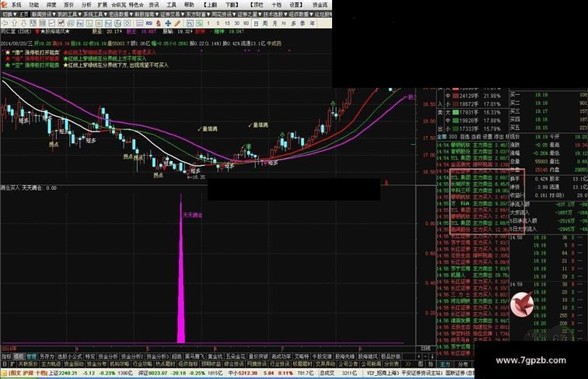Image resolution: width=588 pixels, height=379 pixels.
Task: Expand the 证券交易 dropdown
Action: (x=172, y=14)
